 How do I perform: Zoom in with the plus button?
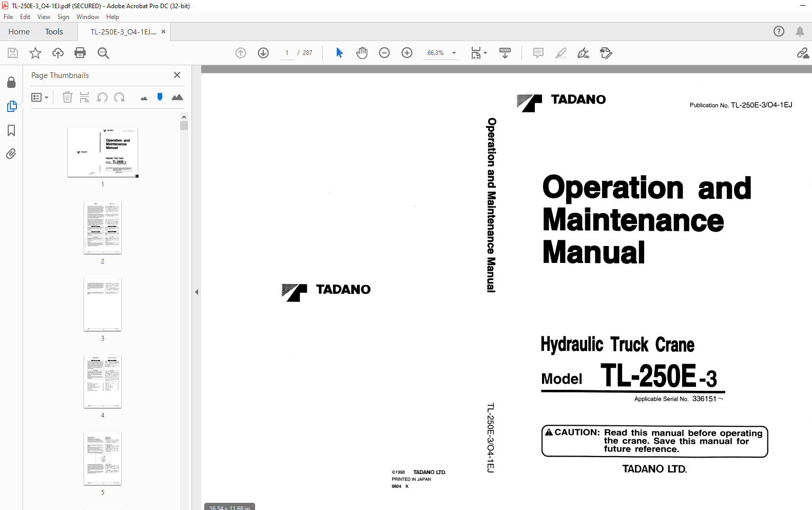(407, 53)
